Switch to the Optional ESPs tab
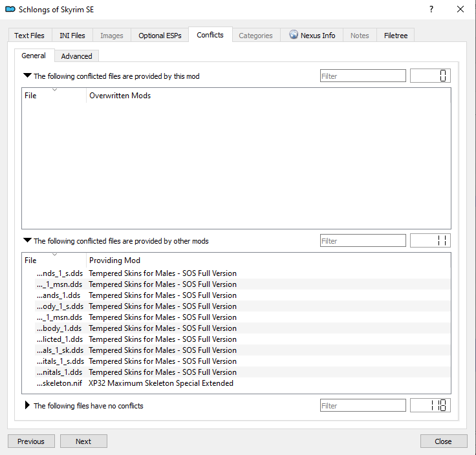The height and width of the screenshot is (455, 476). point(160,36)
